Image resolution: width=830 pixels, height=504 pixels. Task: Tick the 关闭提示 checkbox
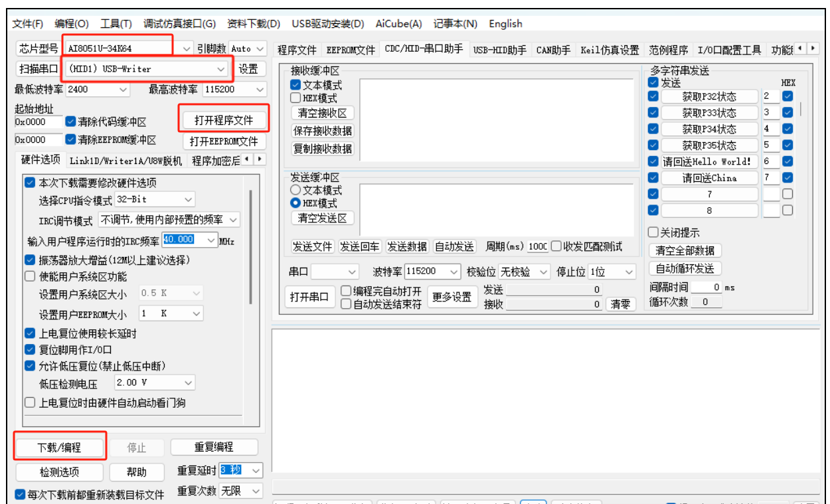coord(653,233)
